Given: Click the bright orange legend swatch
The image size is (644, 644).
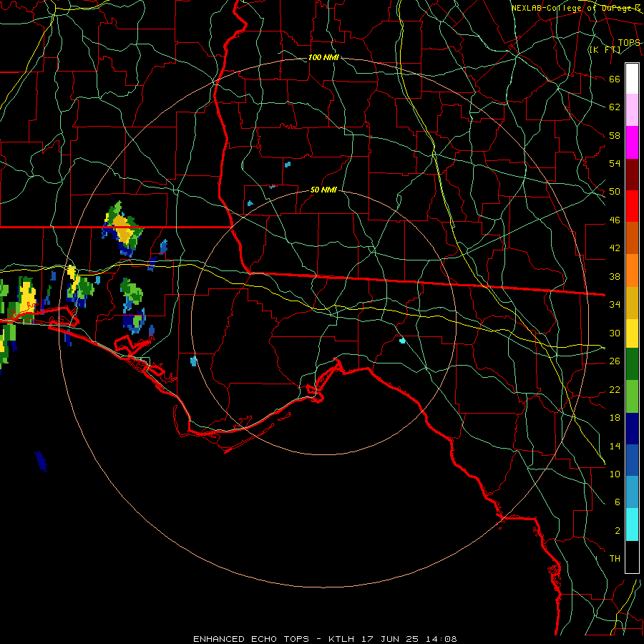Looking at the screenshot, I should click(x=632, y=270).
